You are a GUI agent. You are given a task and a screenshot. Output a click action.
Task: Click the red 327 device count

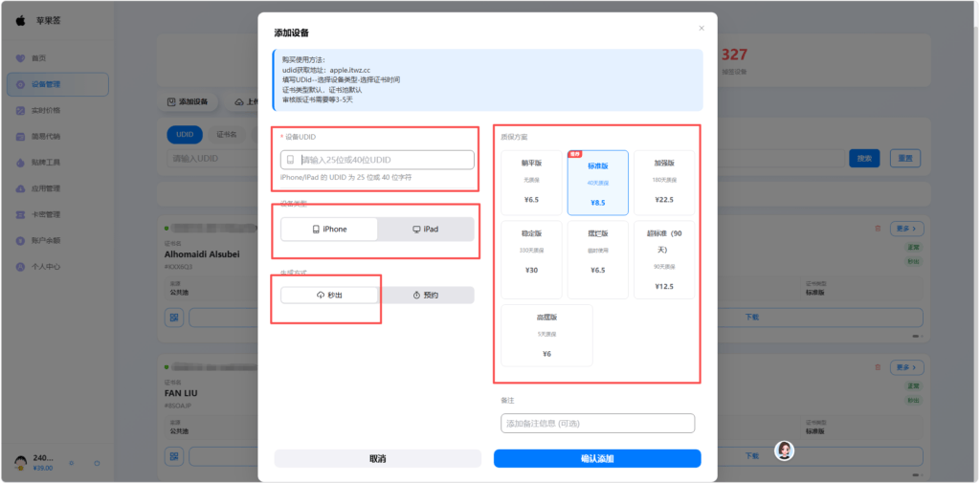click(x=734, y=55)
